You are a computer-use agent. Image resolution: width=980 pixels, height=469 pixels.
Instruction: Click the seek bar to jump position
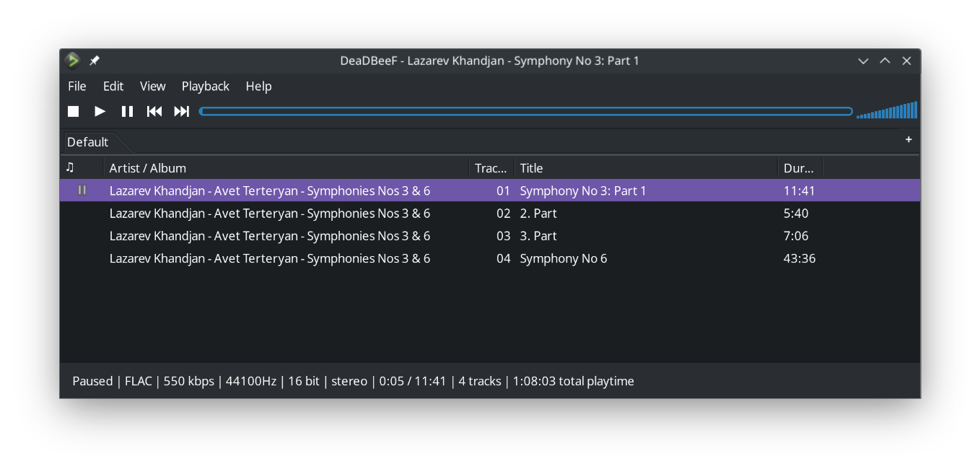pos(525,111)
